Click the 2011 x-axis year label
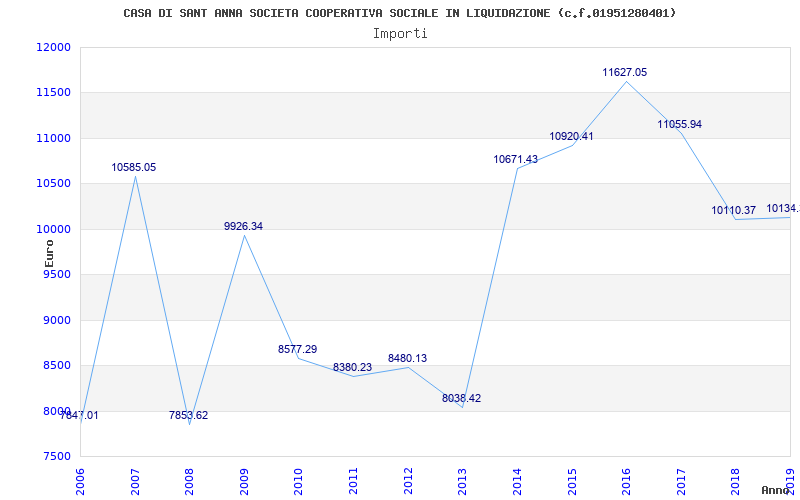This screenshot has height=500, width=800. [353, 482]
